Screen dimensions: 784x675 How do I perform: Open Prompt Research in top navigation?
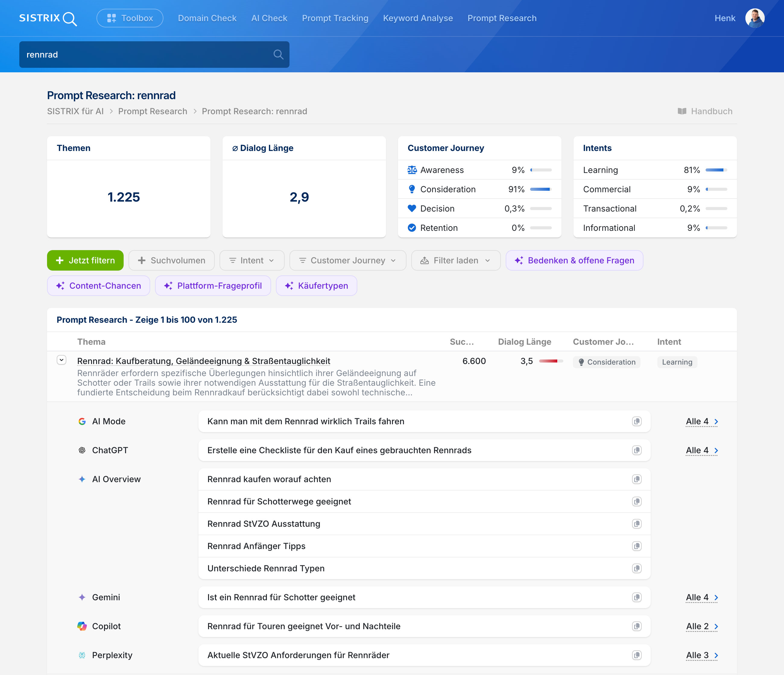click(502, 18)
